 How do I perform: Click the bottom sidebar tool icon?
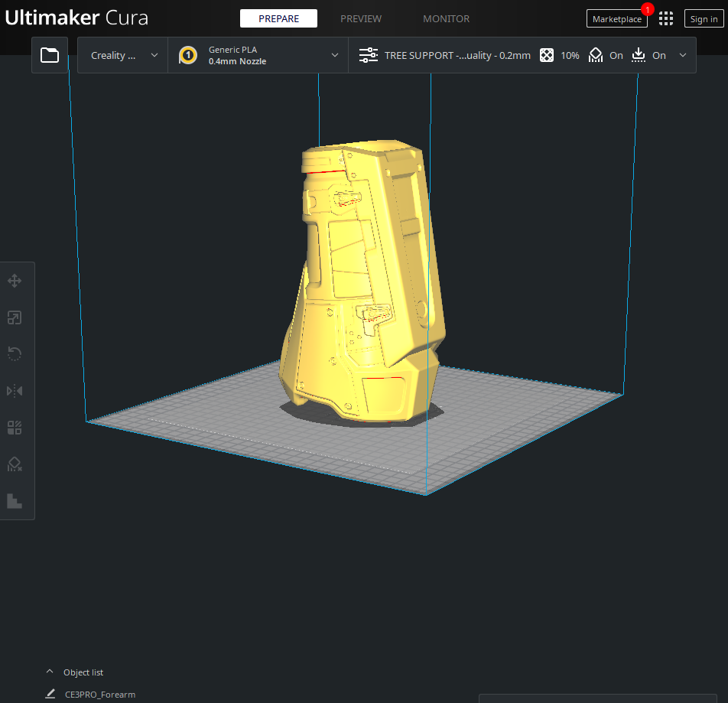(15, 501)
